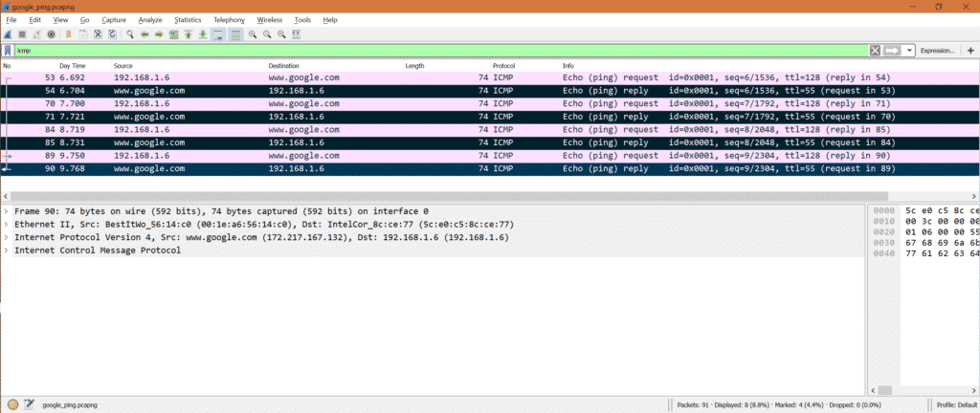This screenshot has width=980, height=413.
Task: Click the Expression... button
Action: point(937,50)
